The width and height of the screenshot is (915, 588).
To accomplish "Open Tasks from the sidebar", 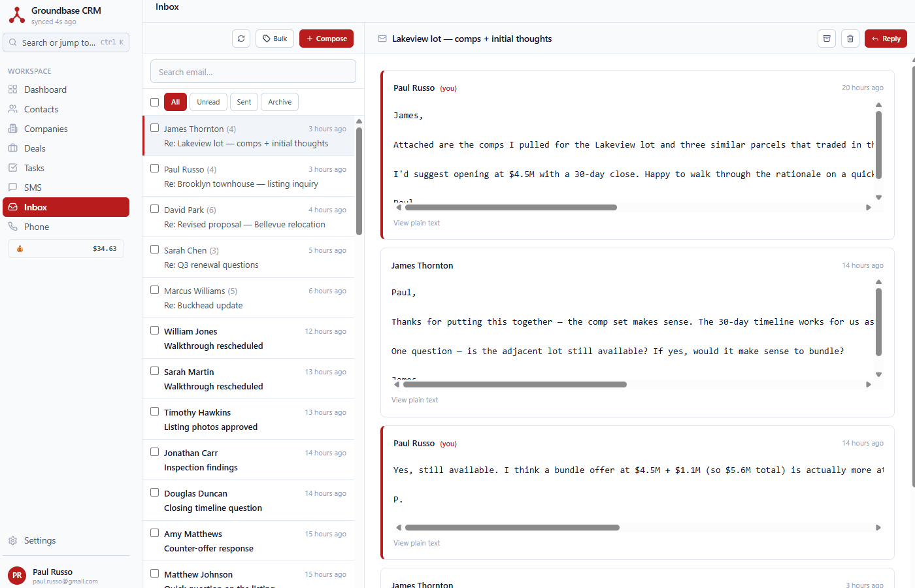I will [x=66, y=168].
